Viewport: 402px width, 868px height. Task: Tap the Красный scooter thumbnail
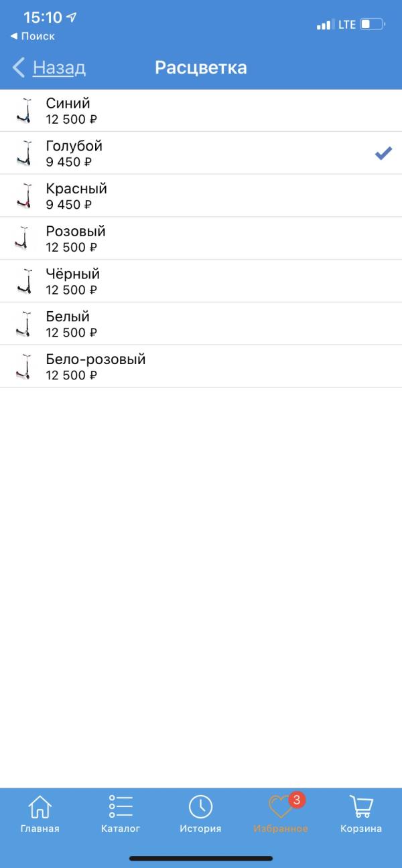[24, 195]
